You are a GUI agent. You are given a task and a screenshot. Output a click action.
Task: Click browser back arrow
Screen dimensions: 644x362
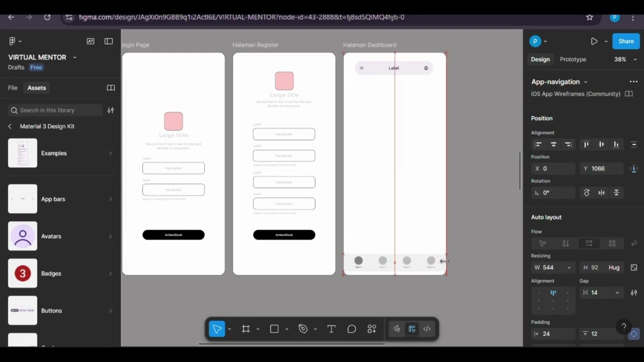pos(11,17)
